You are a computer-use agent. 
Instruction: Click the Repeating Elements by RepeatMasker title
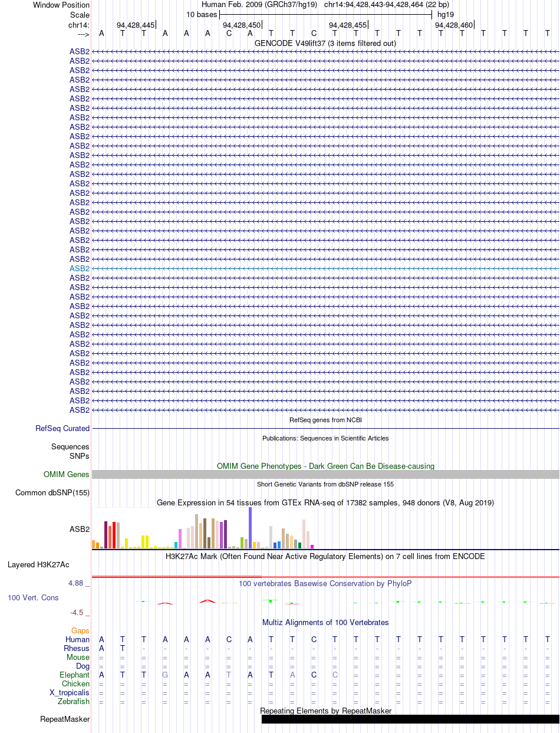325,711
